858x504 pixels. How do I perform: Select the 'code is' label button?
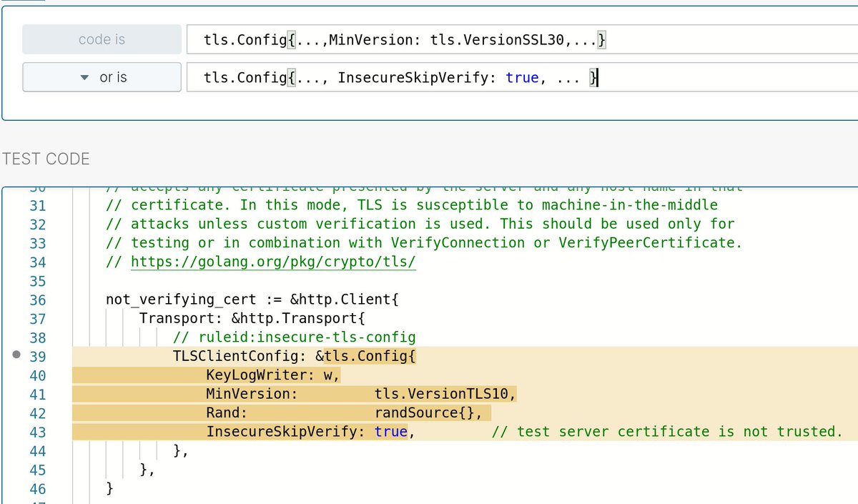102,39
